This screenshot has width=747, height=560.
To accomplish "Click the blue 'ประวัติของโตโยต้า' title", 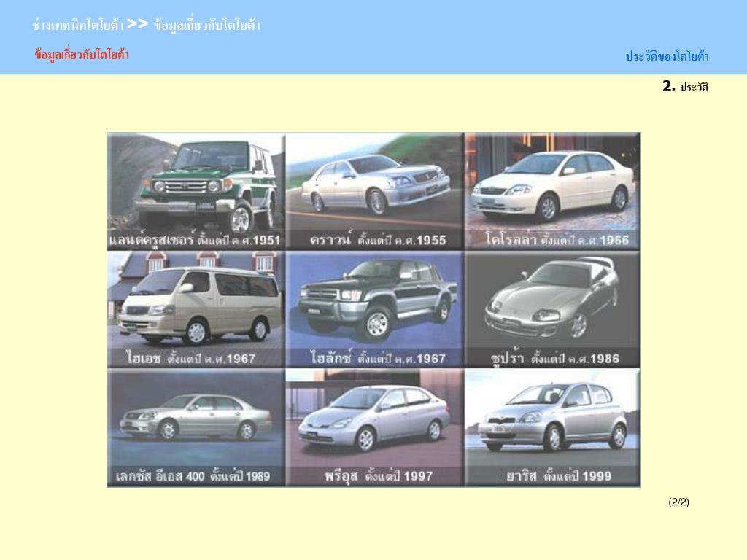I will point(667,56).
